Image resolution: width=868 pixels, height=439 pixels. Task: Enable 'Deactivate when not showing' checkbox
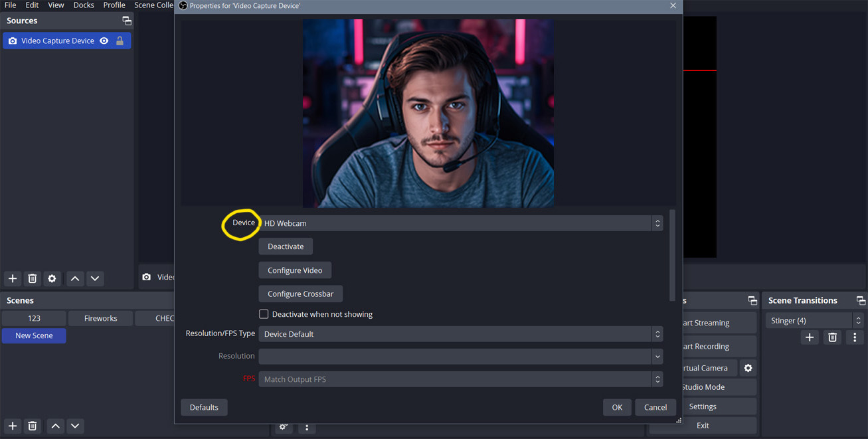click(264, 314)
